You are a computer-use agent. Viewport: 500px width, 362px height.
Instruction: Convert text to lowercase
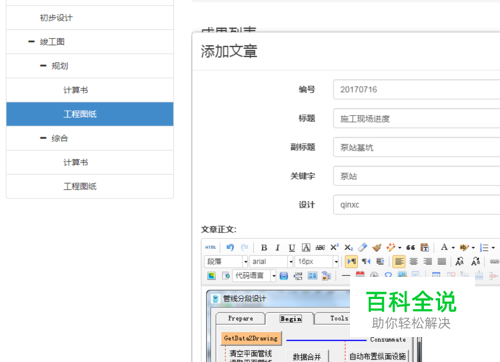(x=475, y=262)
